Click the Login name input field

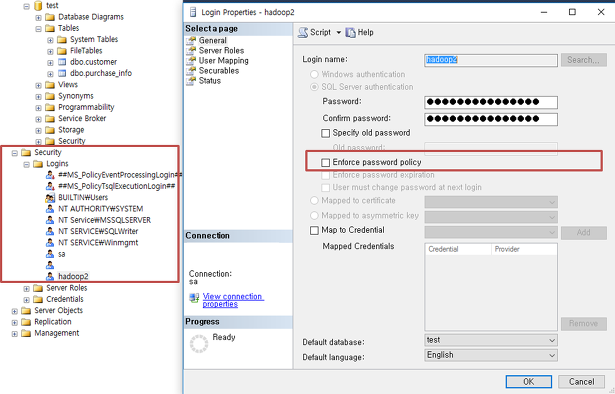[x=491, y=60]
